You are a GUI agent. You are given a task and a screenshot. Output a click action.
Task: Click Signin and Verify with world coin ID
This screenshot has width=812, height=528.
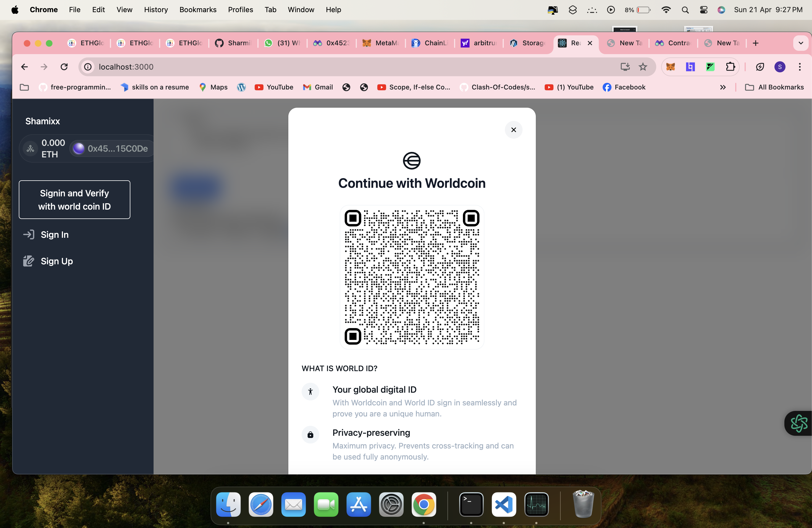74,200
